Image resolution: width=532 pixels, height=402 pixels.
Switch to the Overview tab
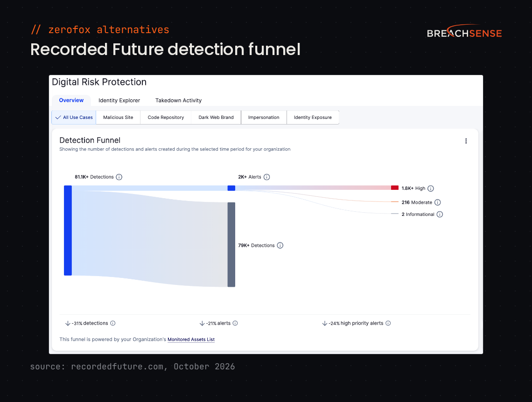[x=71, y=100]
